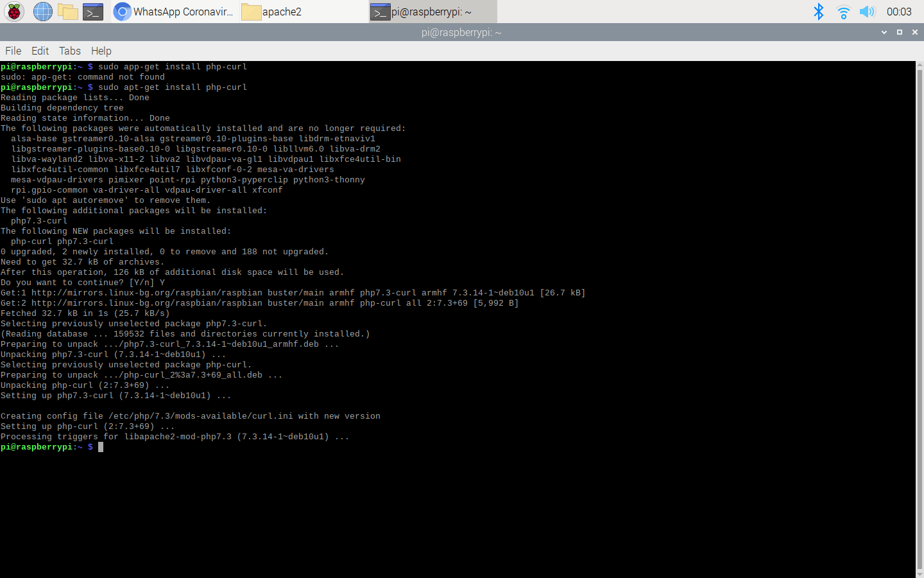Open the Help menu
924x578 pixels.
point(101,51)
